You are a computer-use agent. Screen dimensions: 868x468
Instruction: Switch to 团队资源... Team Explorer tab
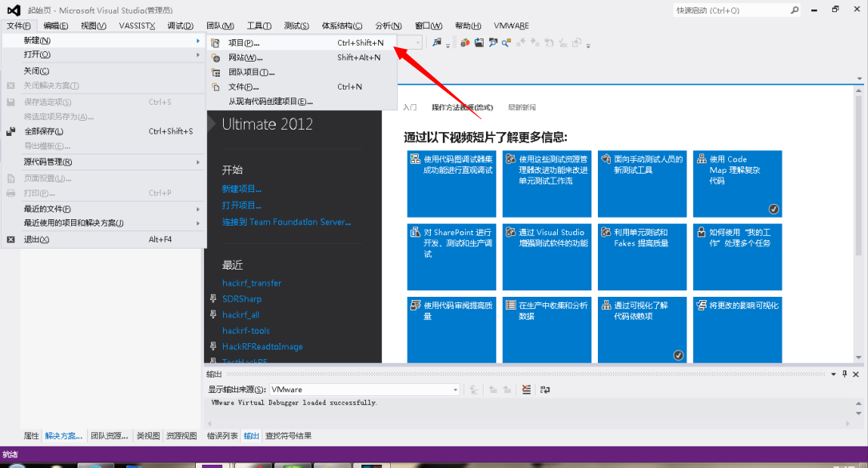(109, 436)
